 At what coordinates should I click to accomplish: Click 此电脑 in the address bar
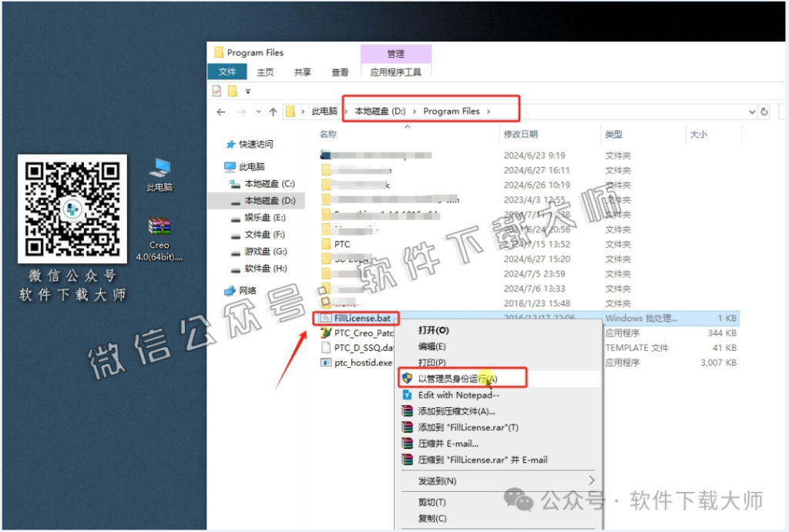click(324, 111)
